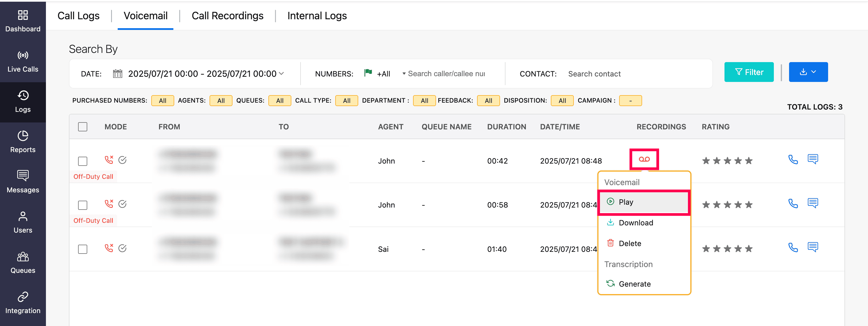The width and height of the screenshot is (868, 326).
Task: Open the Reports section icon
Action: pyautogui.click(x=23, y=136)
